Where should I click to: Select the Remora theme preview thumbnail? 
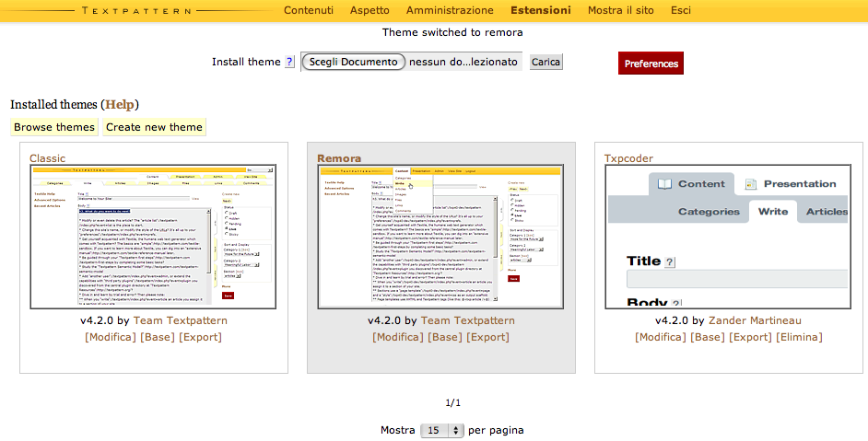click(x=440, y=237)
